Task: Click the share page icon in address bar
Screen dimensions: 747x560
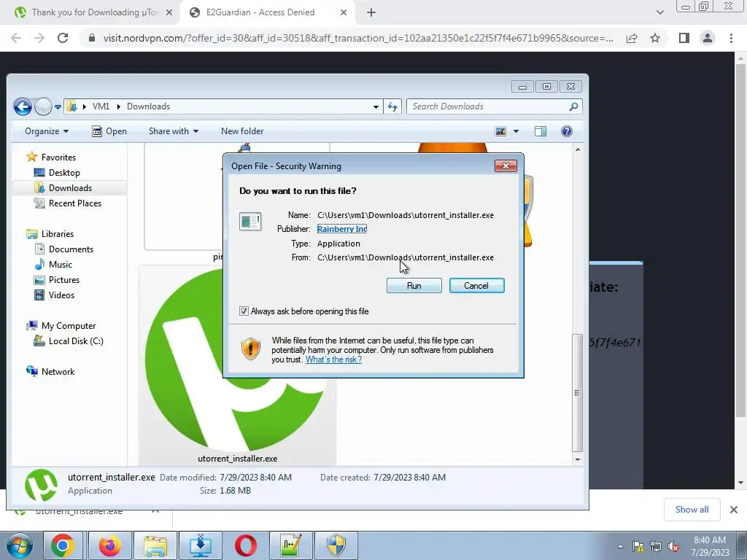Action: click(x=632, y=38)
